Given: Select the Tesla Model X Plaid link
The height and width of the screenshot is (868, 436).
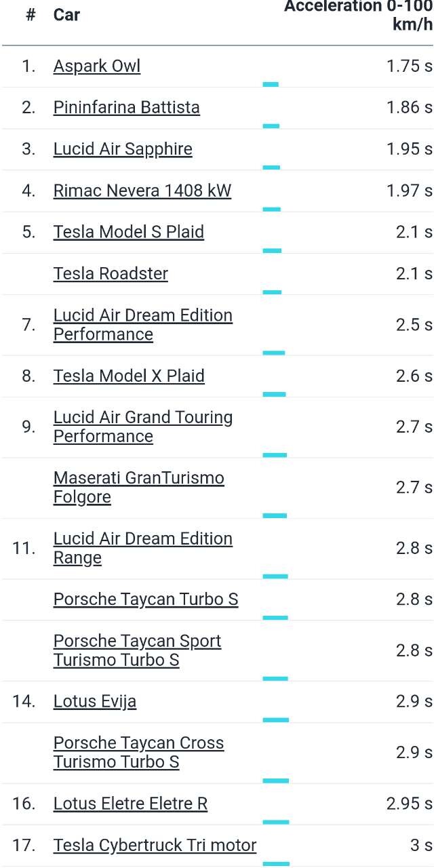Looking at the screenshot, I should [x=129, y=376].
